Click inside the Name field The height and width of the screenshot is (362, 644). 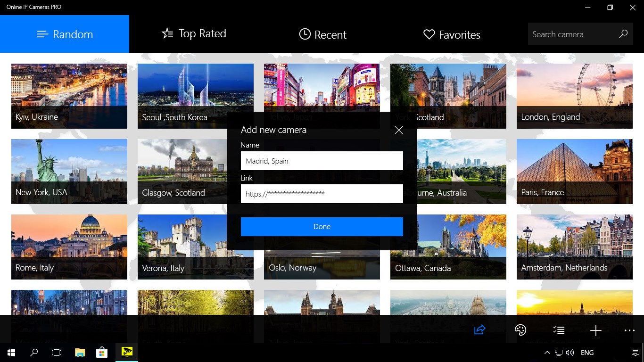(322, 161)
